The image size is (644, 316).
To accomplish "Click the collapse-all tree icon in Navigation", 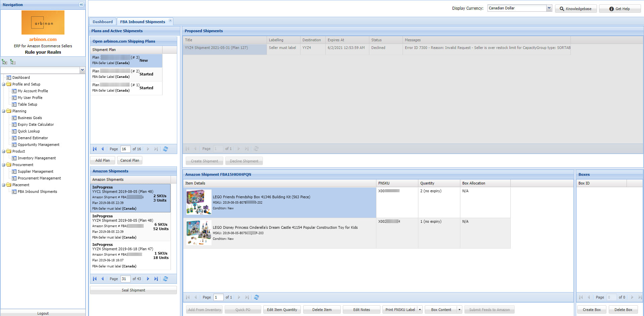I will [x=13, y=62].
